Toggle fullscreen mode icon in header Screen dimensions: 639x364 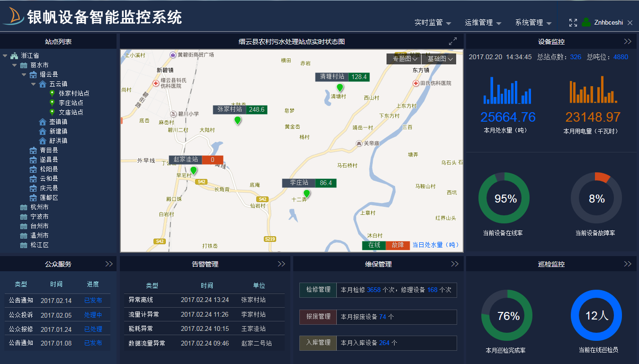(573, 23)
